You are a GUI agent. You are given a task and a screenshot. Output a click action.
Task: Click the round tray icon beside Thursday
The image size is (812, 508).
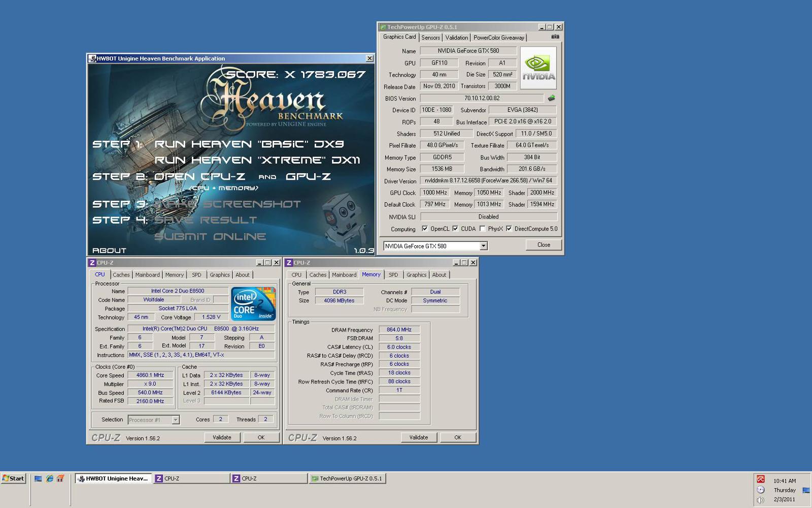760,490
